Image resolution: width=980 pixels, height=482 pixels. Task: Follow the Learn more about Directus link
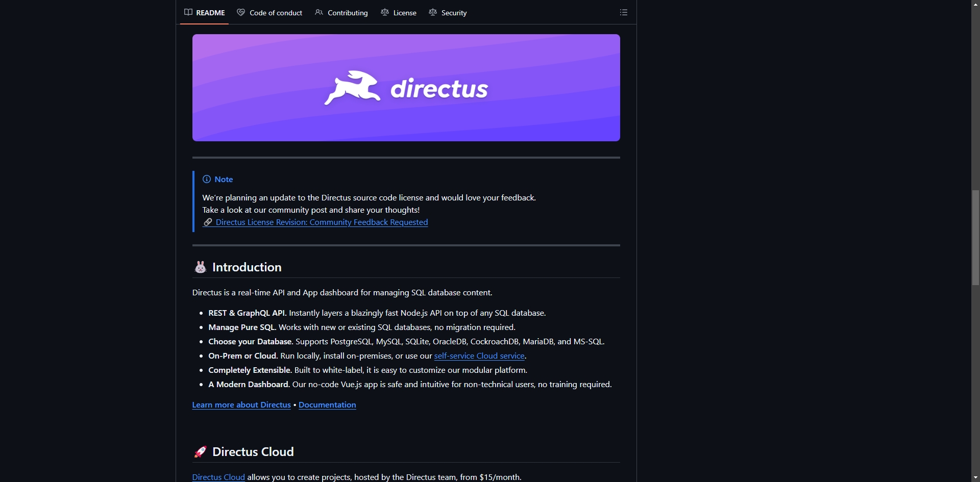tap(241, 405)
